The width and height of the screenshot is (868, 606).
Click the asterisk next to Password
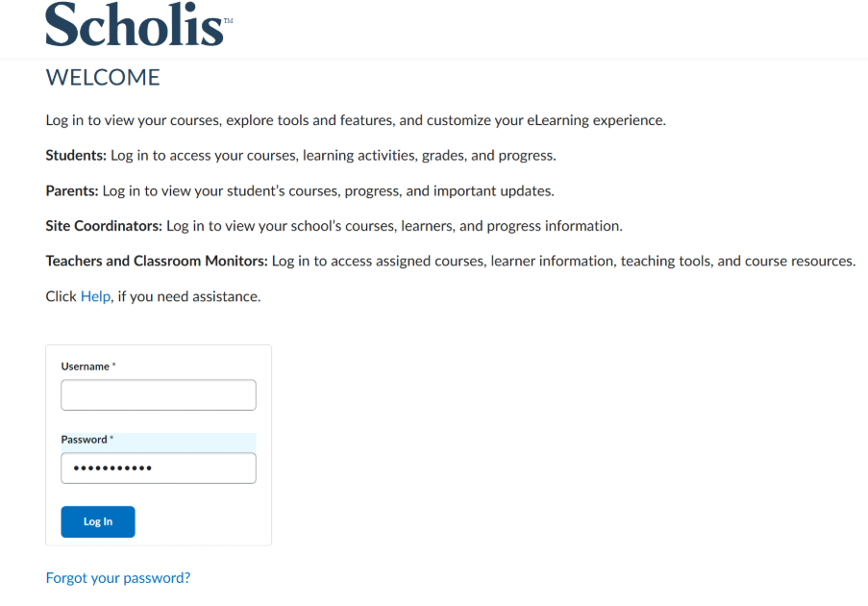pos(112,439)
